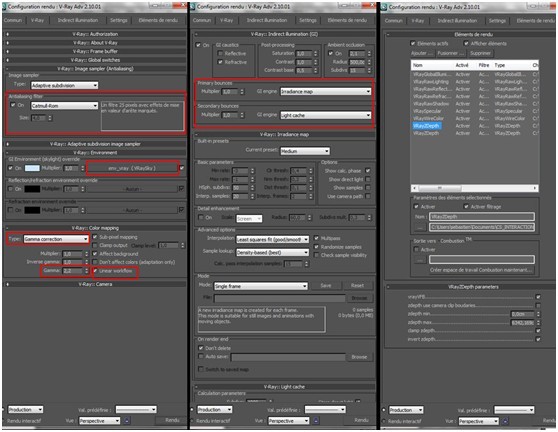Toggle the Antialiasing filter On checkbox
This screenshot has height=432, width=558.
pos(13,105)
